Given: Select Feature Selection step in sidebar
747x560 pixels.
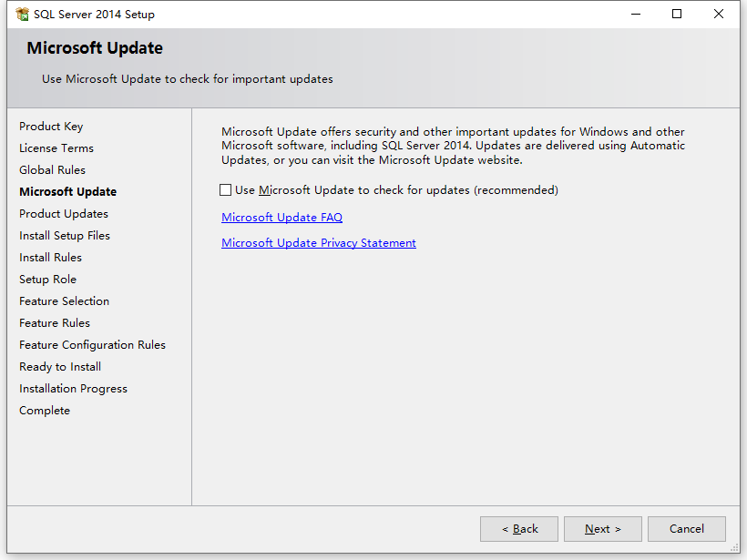Looking at the screenshot, I should (65, 301).
